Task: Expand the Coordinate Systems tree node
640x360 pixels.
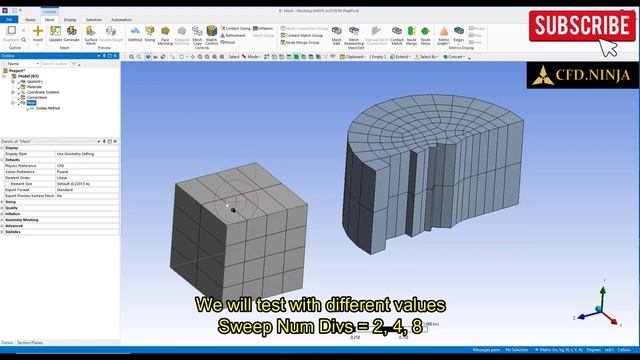Action: pos(13,92)
